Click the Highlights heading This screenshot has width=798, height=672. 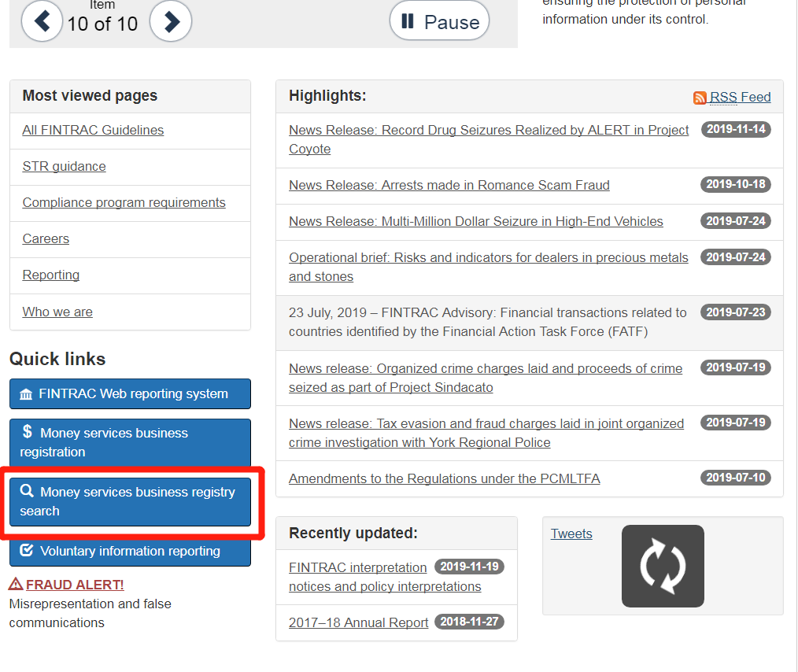(x=327, y=96)
